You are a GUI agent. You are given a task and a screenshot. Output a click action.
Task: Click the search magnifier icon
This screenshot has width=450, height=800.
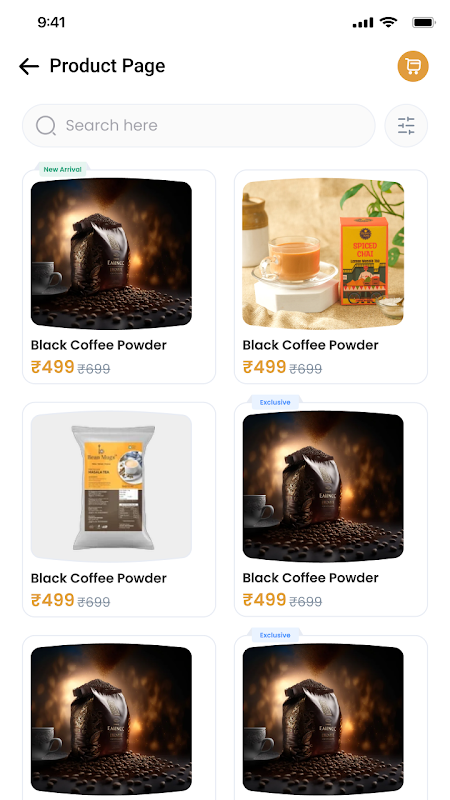coord(46,126)
